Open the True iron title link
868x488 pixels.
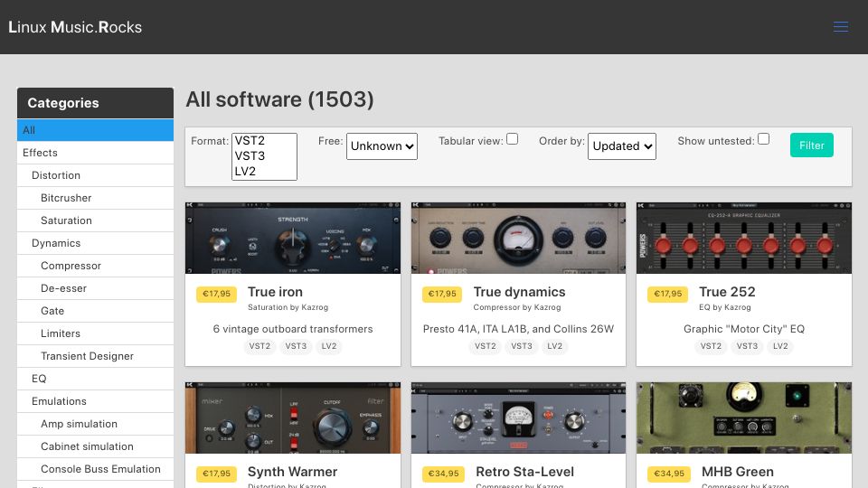click(x=275, y=292)
